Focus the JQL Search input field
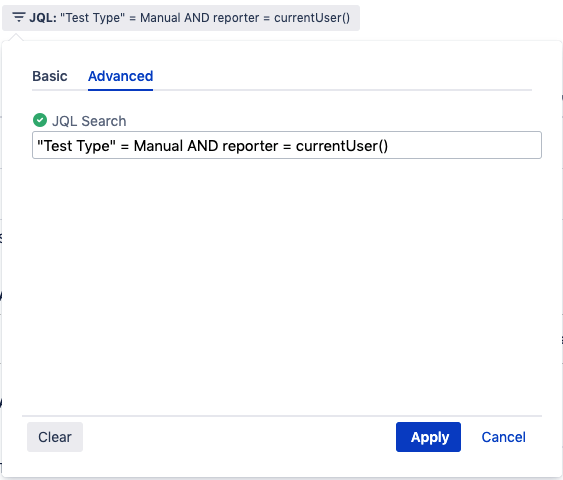 (287, 145)
